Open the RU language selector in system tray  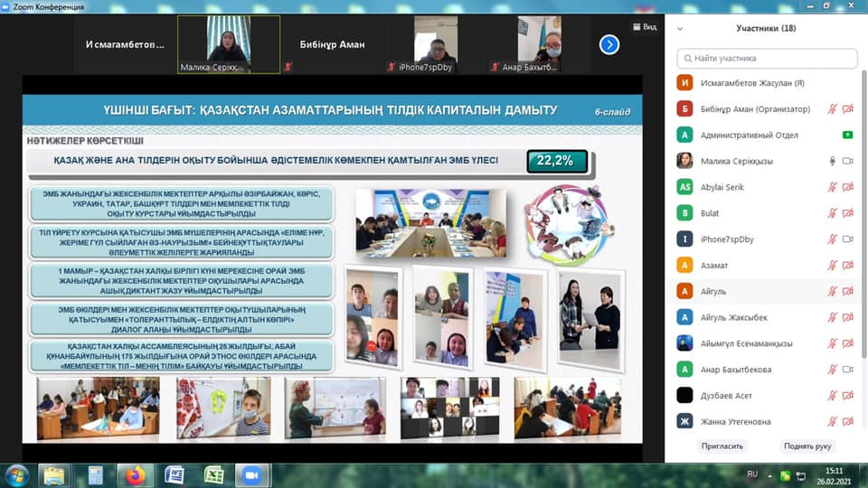click(x=752, y=474)
